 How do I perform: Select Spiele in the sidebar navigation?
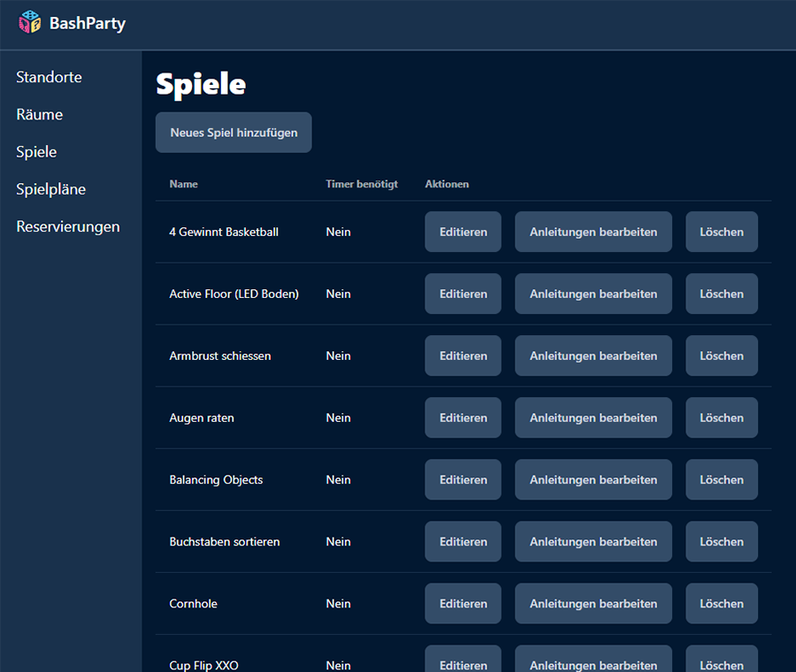(x=36, y=152)
